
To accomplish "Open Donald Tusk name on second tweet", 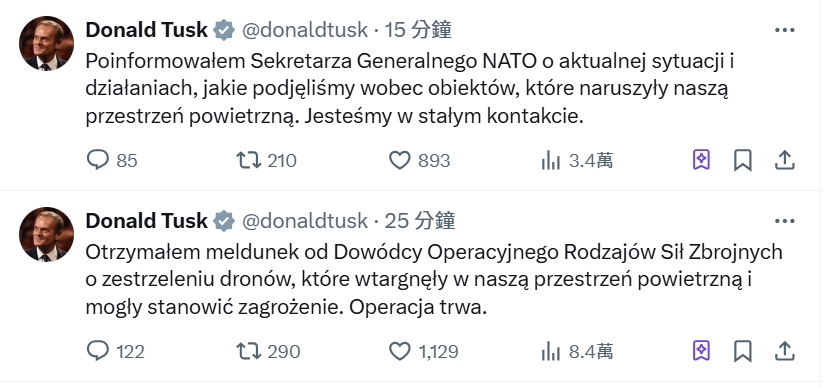I will (x=146, y=221).
